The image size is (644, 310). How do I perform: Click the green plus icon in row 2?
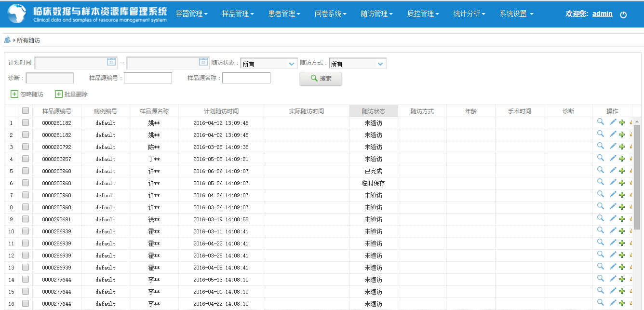(622, 135)
